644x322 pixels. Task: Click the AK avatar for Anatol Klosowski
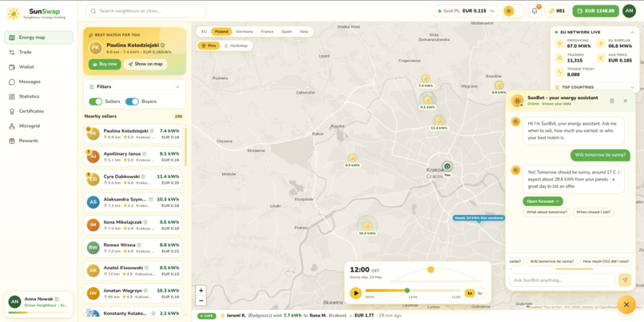93,271
